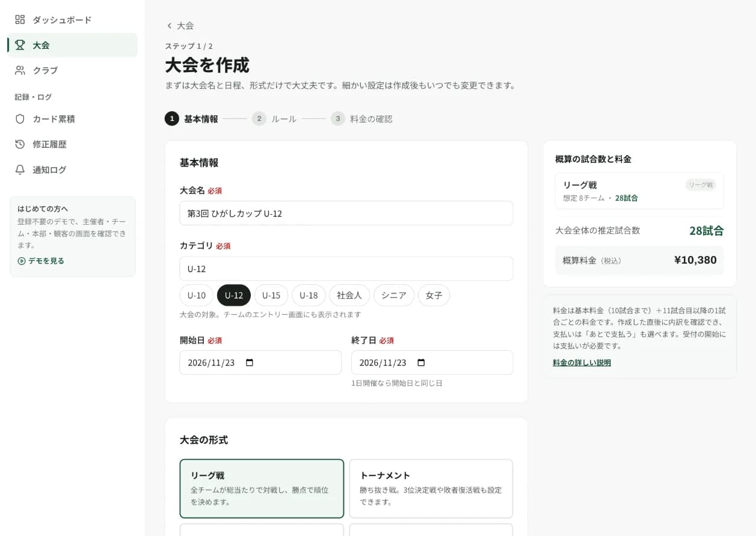The image size is (756, 536).
Task: Choose the リーグ戦 format card
Action: coord(262,489)
